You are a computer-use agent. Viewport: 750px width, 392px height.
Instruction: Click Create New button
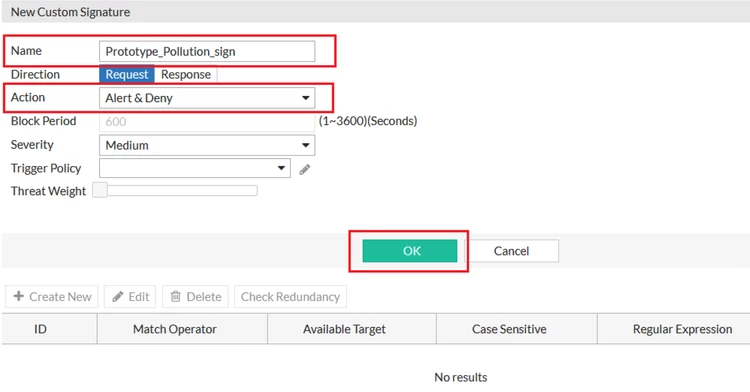coord(52,297)
